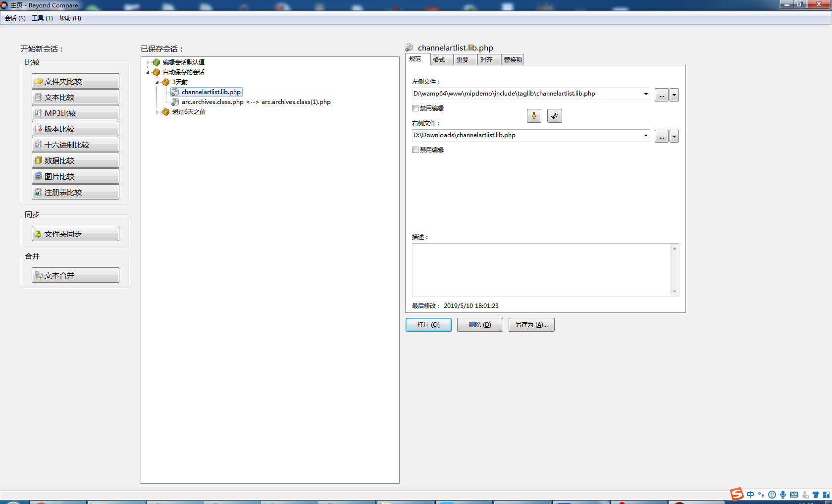Start a new 文件夹比较 folder compare session
Viewport: 832px width, 504px height.
coord(75,81)
